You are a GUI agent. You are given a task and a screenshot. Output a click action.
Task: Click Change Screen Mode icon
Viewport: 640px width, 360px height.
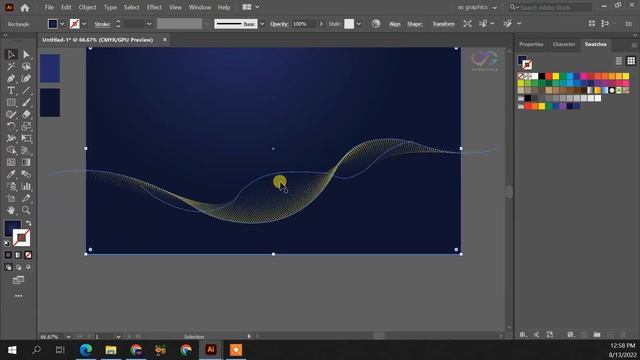pyautogui.click(x=18, y=280)
